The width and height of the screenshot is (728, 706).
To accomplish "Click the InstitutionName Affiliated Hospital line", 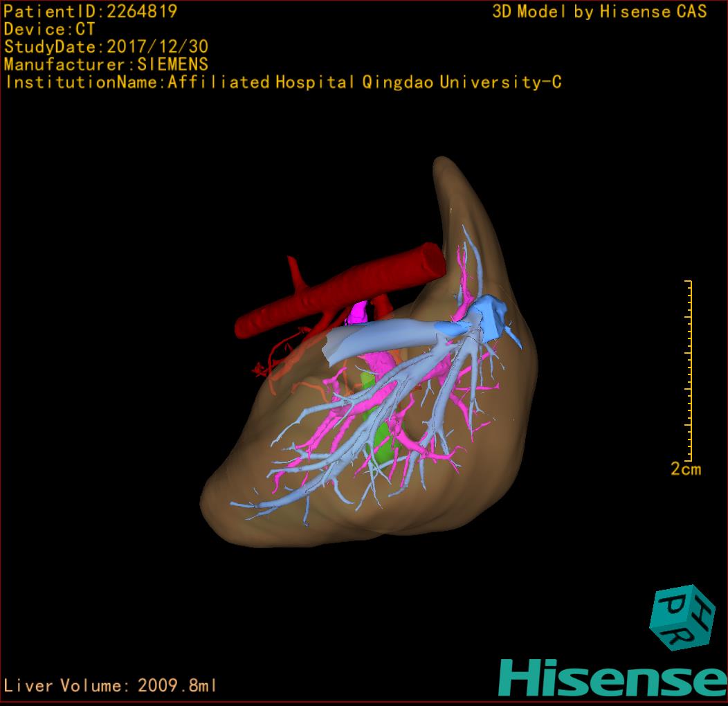I will coord(283,82).
